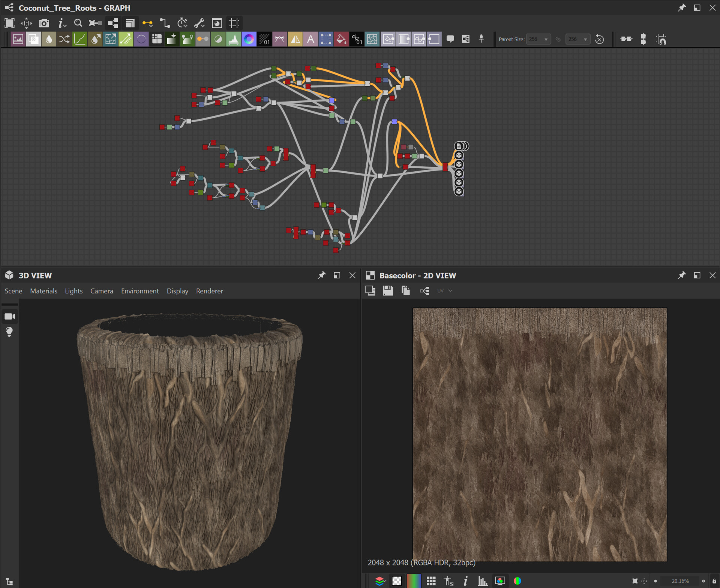Toggle the tiling display grid in 2D view
The height and width of the screenshot is (588, 720).
pyautogui.click(x=430, y=581)
